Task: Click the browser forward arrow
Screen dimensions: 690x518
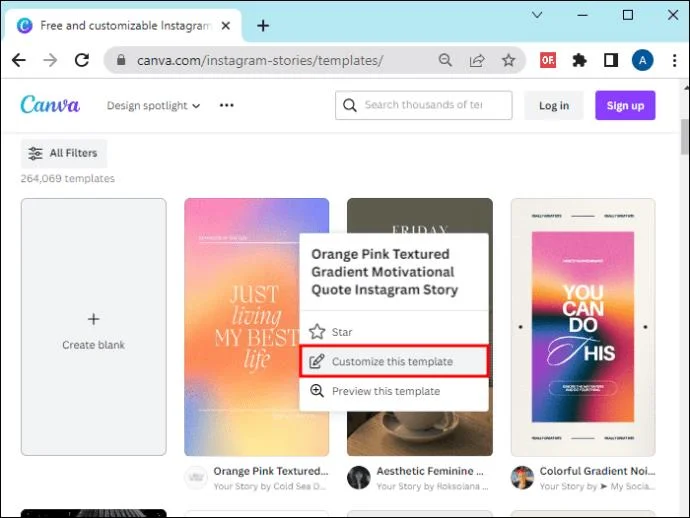Action: pyautogui.click(x=50, y=60)
